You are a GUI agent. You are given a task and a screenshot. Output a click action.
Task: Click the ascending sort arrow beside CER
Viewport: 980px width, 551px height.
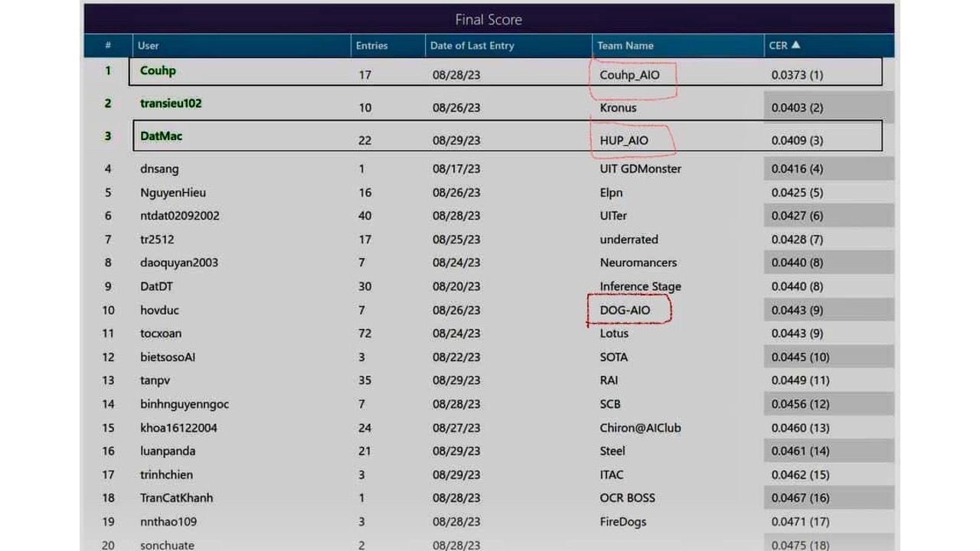tap(796, 45)
